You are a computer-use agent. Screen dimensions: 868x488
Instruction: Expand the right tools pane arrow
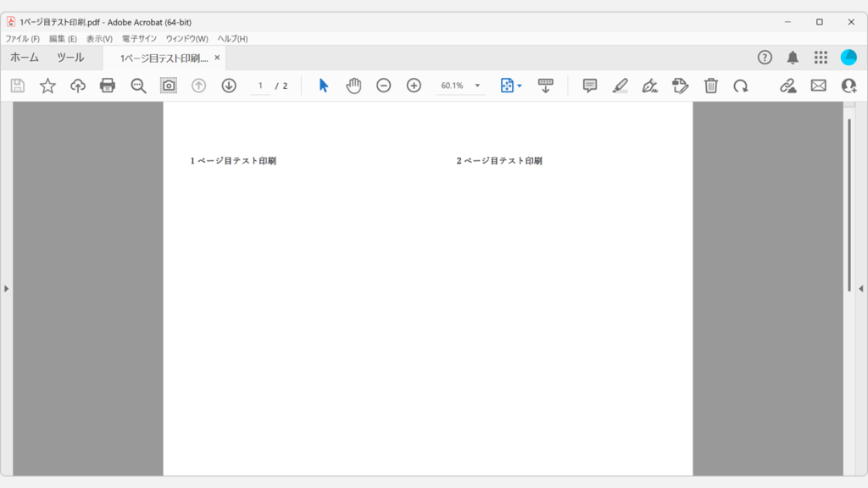[x=861, y=289]
